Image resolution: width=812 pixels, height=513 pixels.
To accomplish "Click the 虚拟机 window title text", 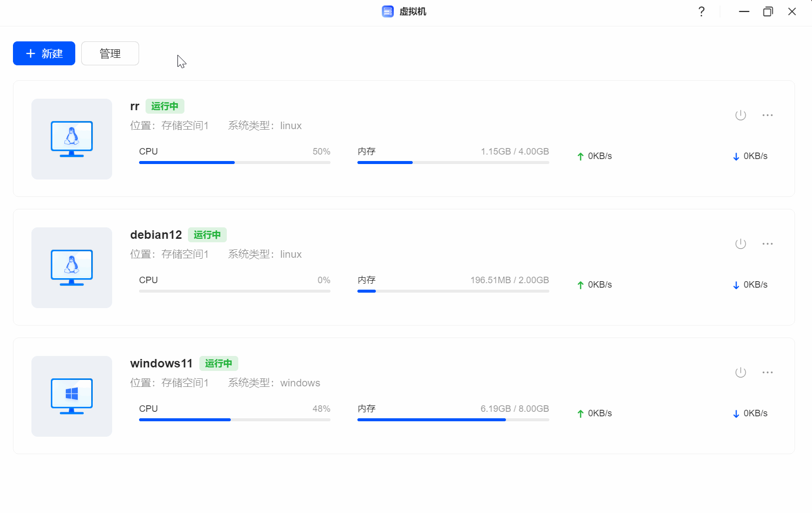I will [413, 11].
